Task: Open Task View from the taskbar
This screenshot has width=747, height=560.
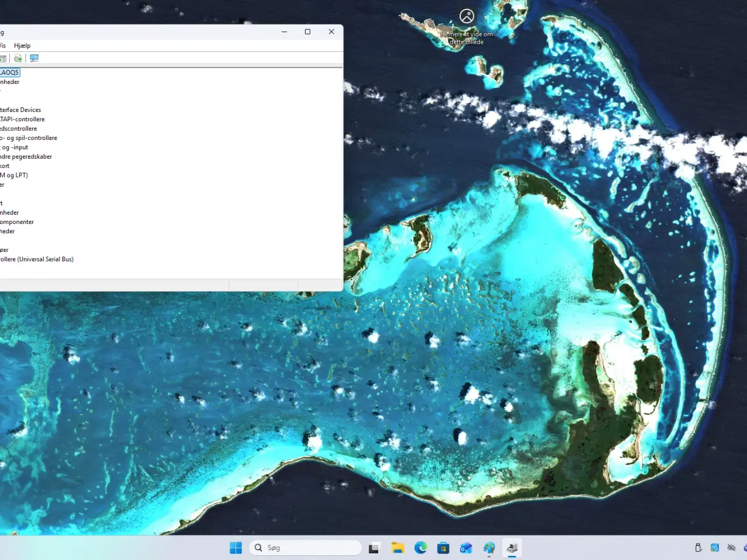Action: [374, 548]
